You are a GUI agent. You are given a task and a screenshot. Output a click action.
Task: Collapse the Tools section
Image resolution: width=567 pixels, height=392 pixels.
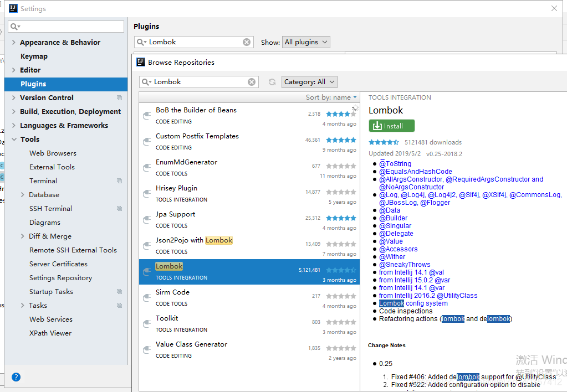coord(14,140)
